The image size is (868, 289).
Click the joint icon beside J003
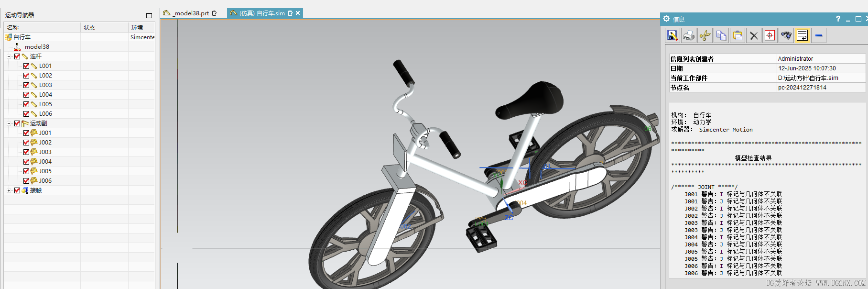pyautogui.click(x=34, y=152)
